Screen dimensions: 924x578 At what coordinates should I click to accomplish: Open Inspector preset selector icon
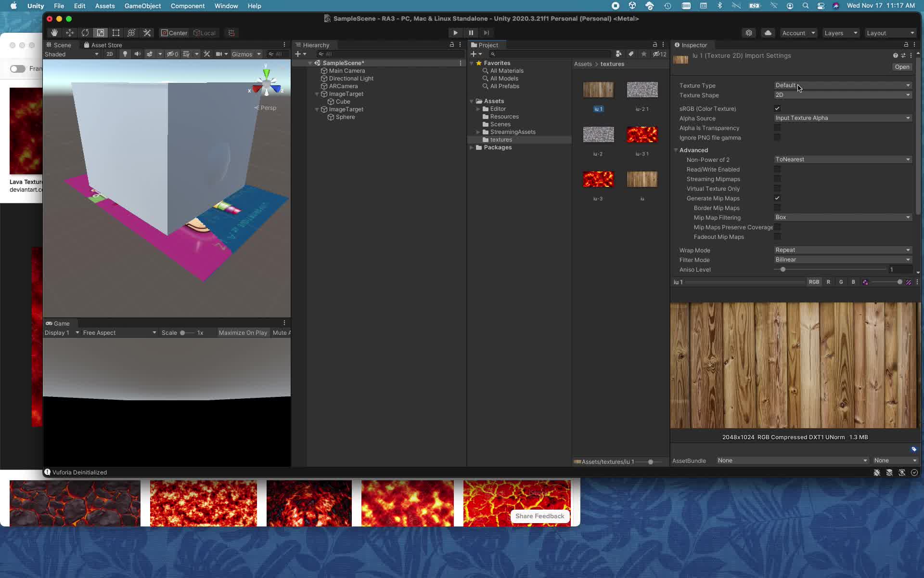(903, 55)
